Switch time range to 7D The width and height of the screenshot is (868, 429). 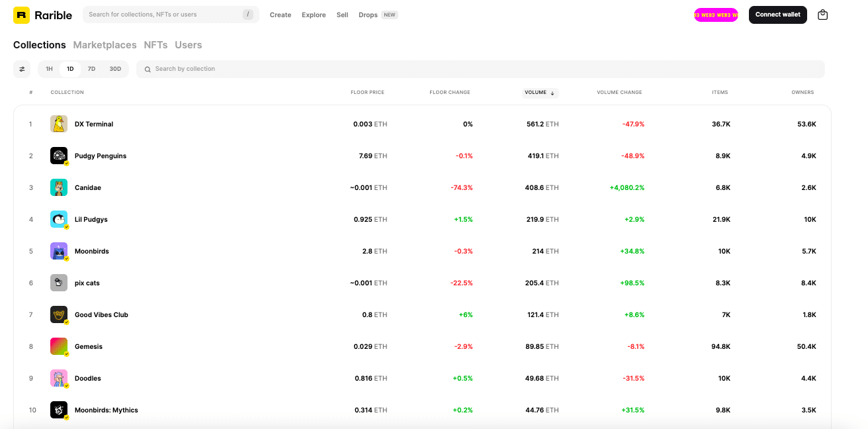pyautogui.click(x=91, y=69)
